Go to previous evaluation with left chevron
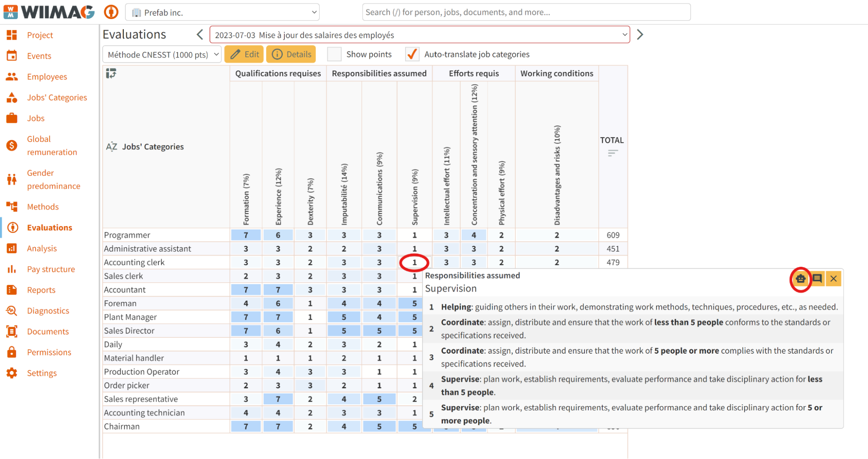 (200, 35)
